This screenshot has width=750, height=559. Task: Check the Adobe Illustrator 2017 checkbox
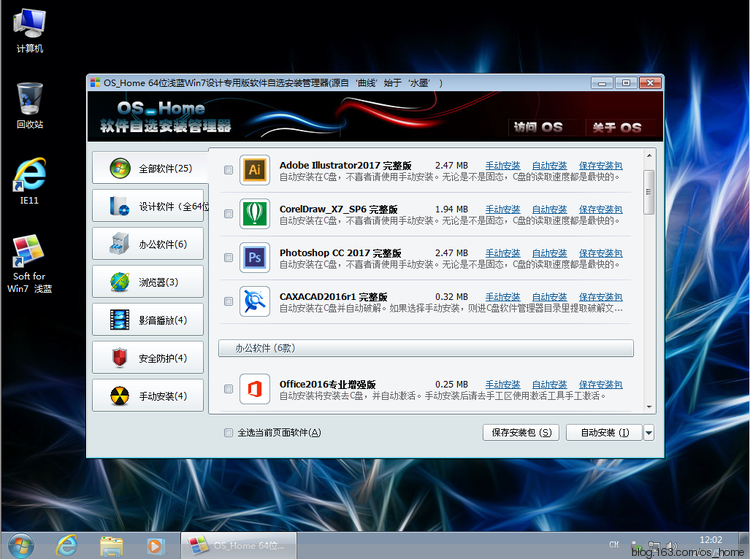tap(229, 171)
